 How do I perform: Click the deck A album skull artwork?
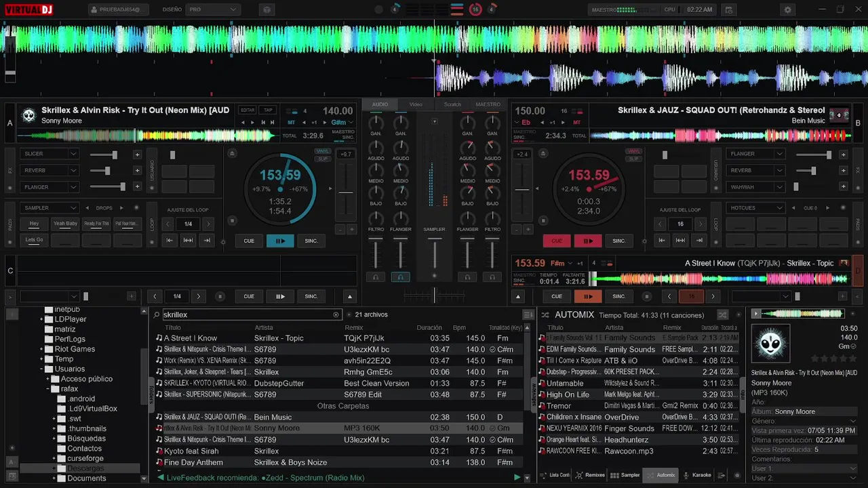[28, 115]
